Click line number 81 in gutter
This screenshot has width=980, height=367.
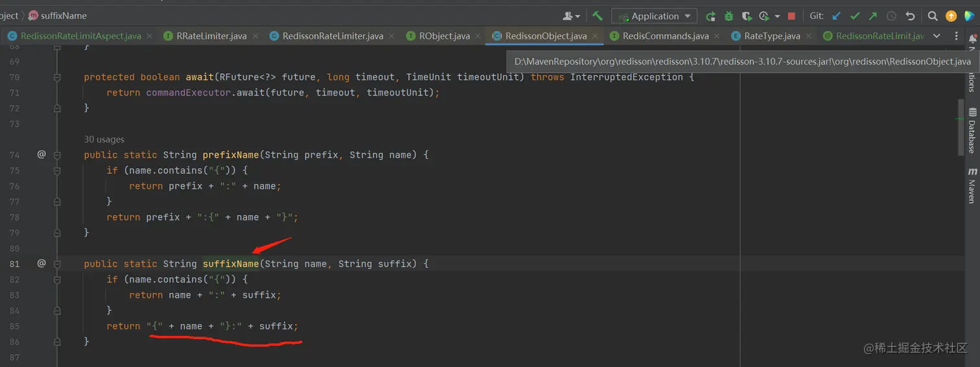point(14,264)
